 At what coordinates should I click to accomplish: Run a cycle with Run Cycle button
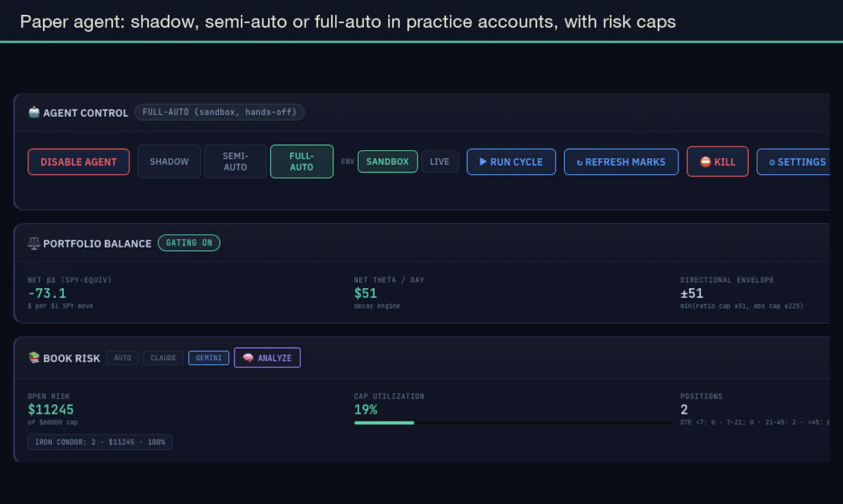[x=511, y=162]
